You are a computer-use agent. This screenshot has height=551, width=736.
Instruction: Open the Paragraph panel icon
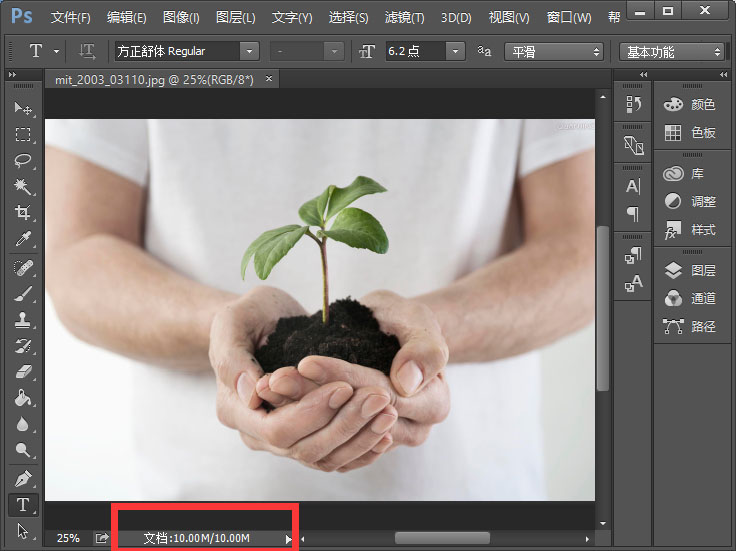(x=633, y=213)
